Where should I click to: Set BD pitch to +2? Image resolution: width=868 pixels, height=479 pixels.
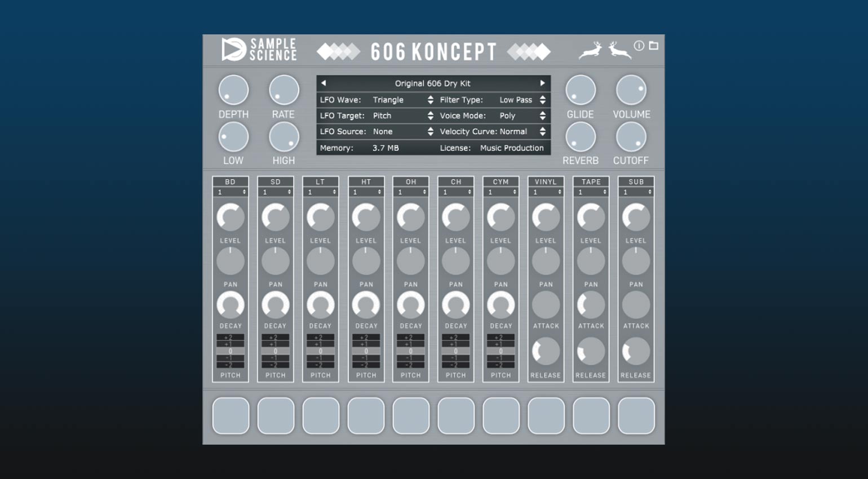tap(231, 337)
